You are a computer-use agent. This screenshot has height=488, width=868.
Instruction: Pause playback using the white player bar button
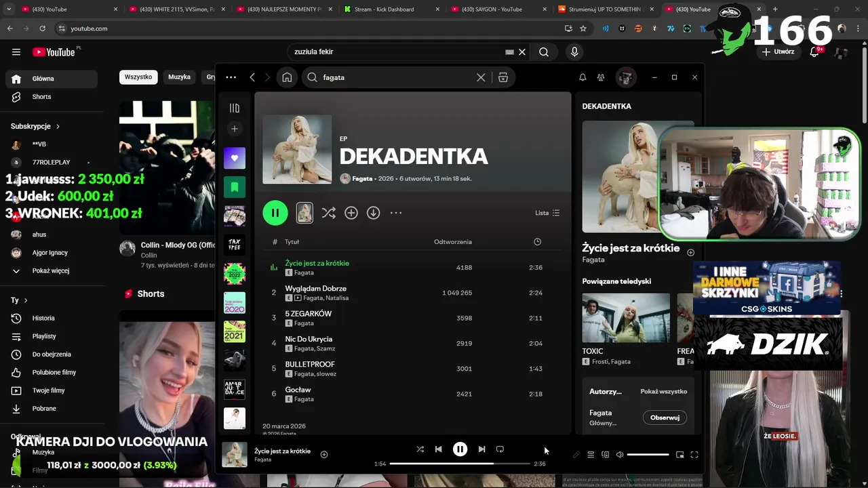460,449
